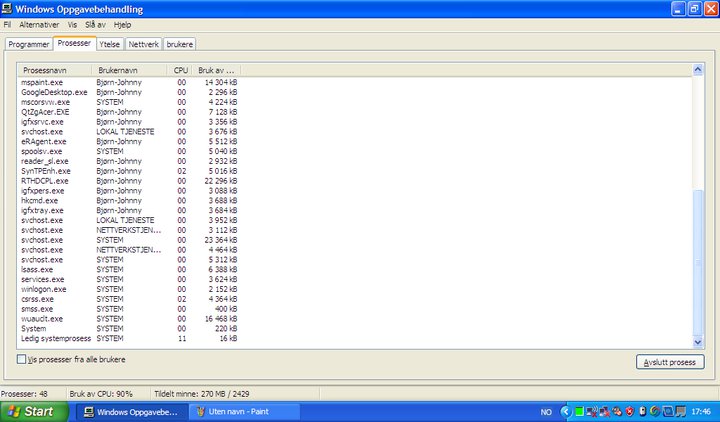This screenshot has width=720, height=422.
Task: Click the process list scrollbar thumb
Action: click(698, 262)
